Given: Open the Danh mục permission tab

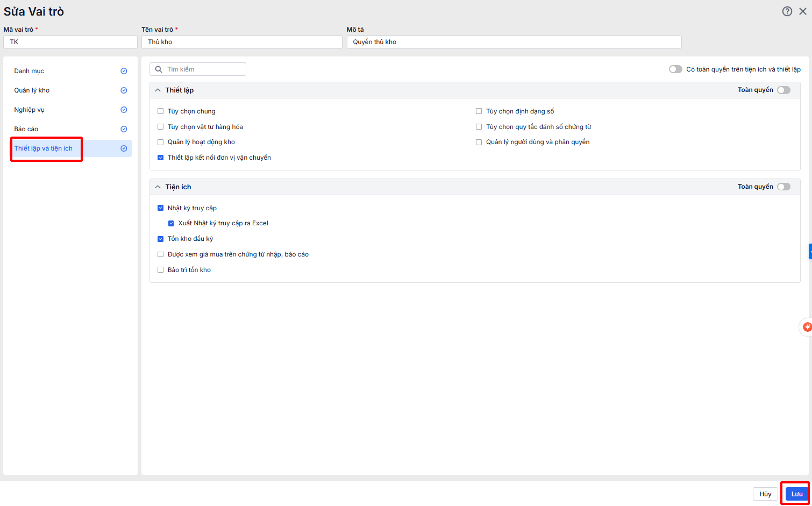Looking at the screenshot, I should [30, 71].
